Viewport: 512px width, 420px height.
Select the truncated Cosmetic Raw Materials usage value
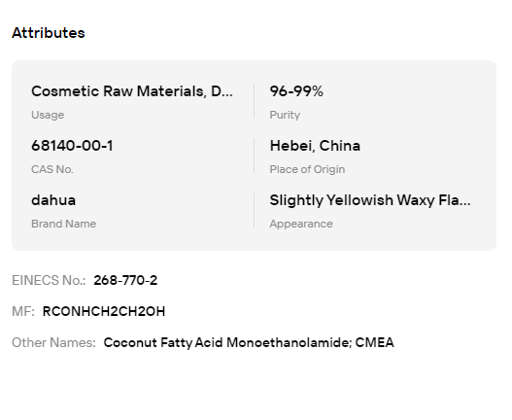pyautogui.click(x=132, y=91)
